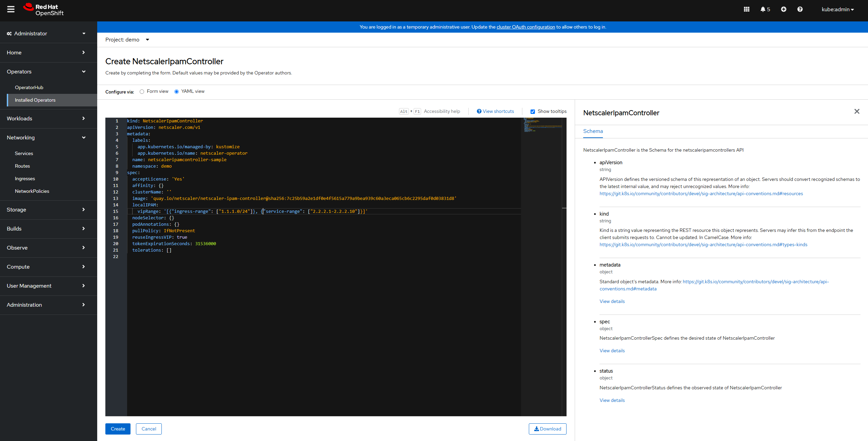Click the plus import icon
This screenshot has width=868, height=441.
pos(783,10)
